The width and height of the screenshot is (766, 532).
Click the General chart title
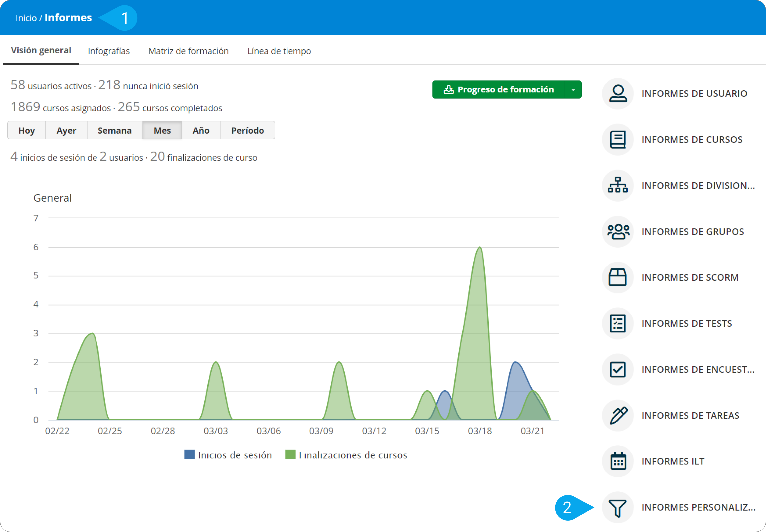click(x=52, y=198)
